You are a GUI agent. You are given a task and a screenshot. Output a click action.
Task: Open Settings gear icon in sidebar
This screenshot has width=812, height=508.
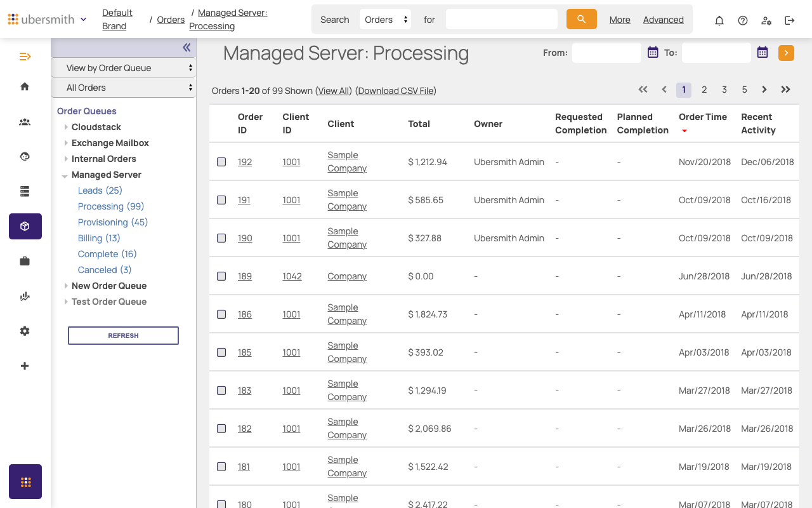click(x=25, y=331)
